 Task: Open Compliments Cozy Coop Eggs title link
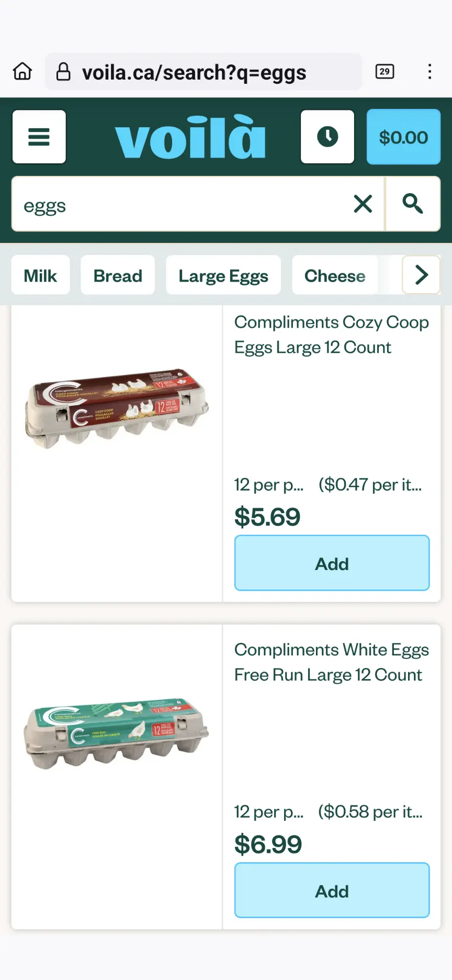coord(331,335)
